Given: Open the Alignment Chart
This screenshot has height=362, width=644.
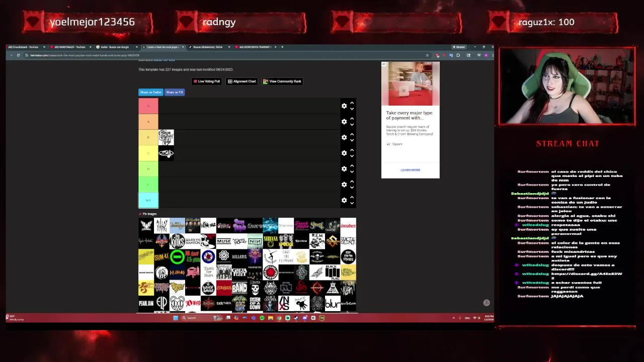Looking at the screenshot, I should tap(242, 81).
